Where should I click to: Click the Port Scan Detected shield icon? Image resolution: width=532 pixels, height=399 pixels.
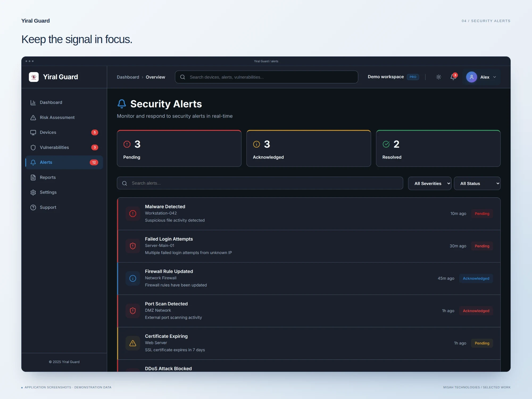pyautogui.click(x=133, y=311)
